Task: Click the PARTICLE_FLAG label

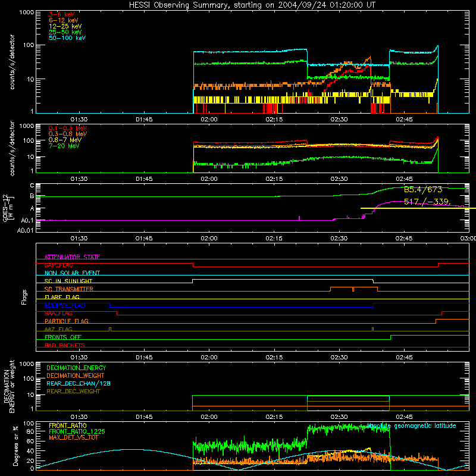Action: coord(67,321)
